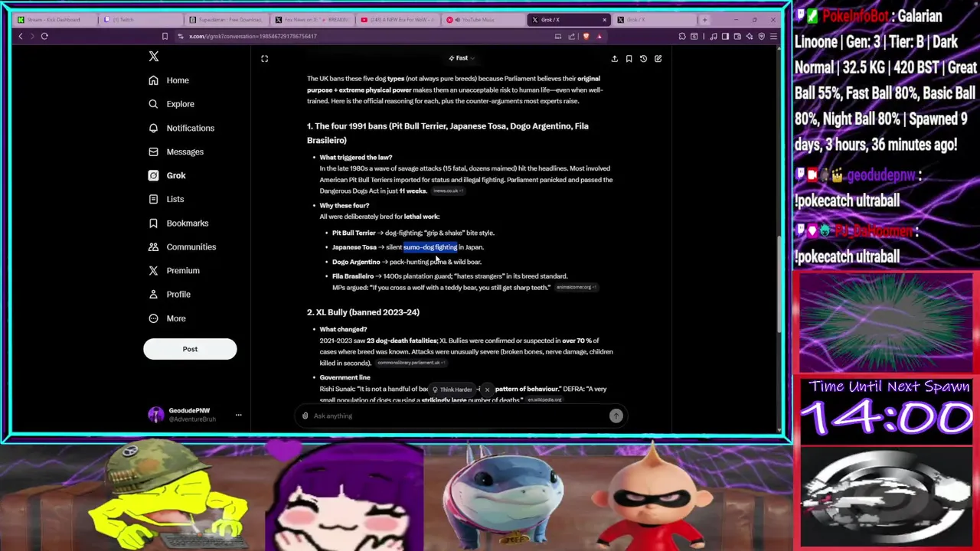Click the Ask anything input field
Image resolution: width=980 pixels, height=551 pixels.
[x=459, y=416]
